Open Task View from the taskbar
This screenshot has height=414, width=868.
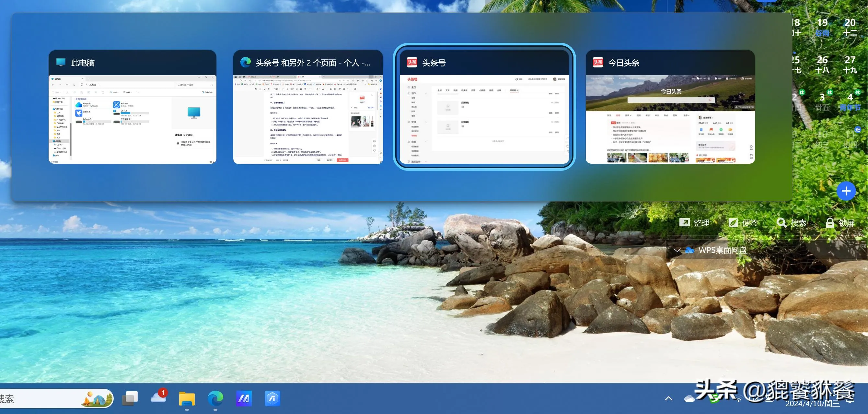[x=130, y=398]
